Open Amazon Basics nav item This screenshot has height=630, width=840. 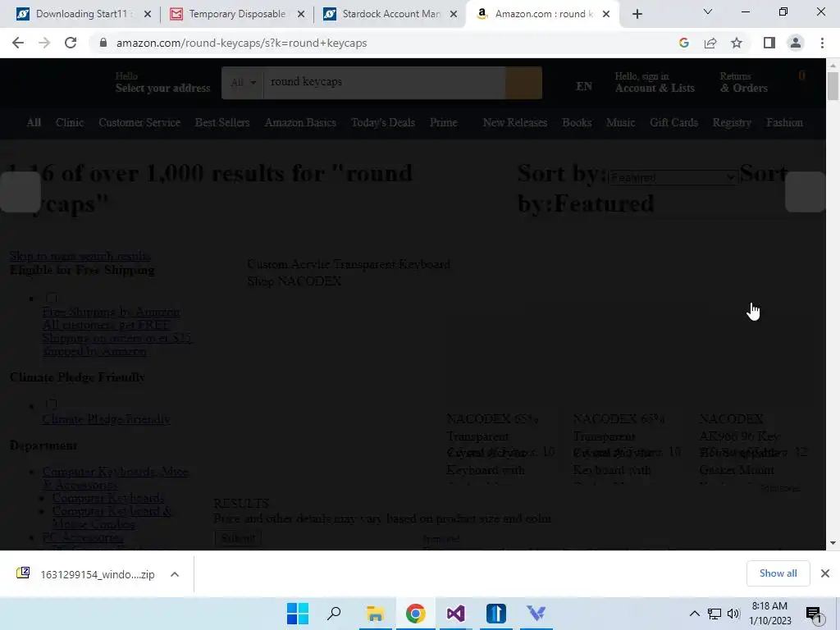tap(300, 123)
